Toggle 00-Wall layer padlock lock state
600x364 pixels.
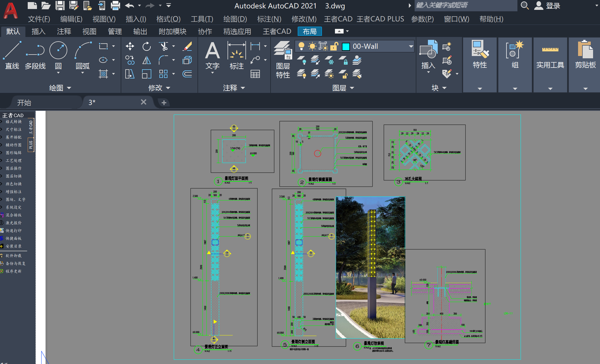click(x=334, y=46)
